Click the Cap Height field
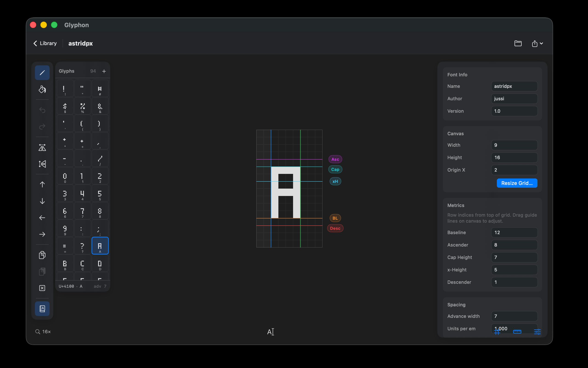Screen dimensions: 588x368 pos(514,257)
